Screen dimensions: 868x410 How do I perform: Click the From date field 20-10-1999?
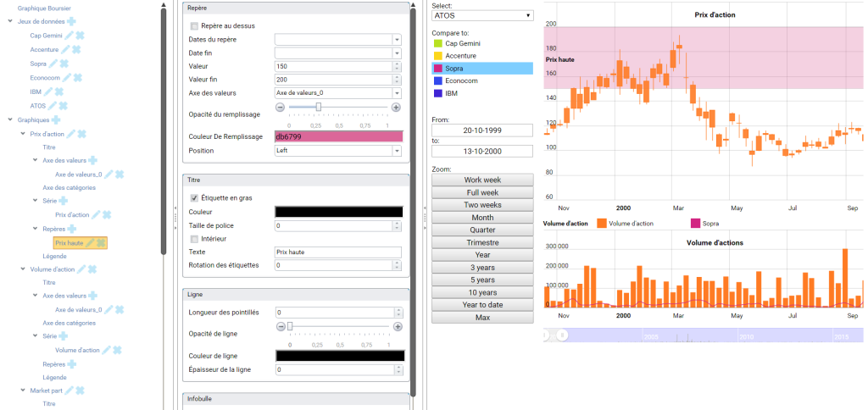(x=482, y=130)
